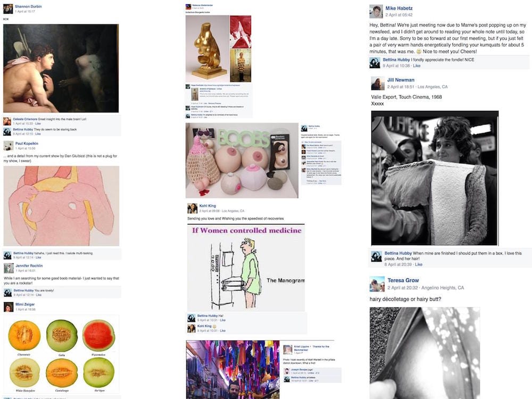Click Shannon Durbin's profile avatar

click(x=8, y=9)
